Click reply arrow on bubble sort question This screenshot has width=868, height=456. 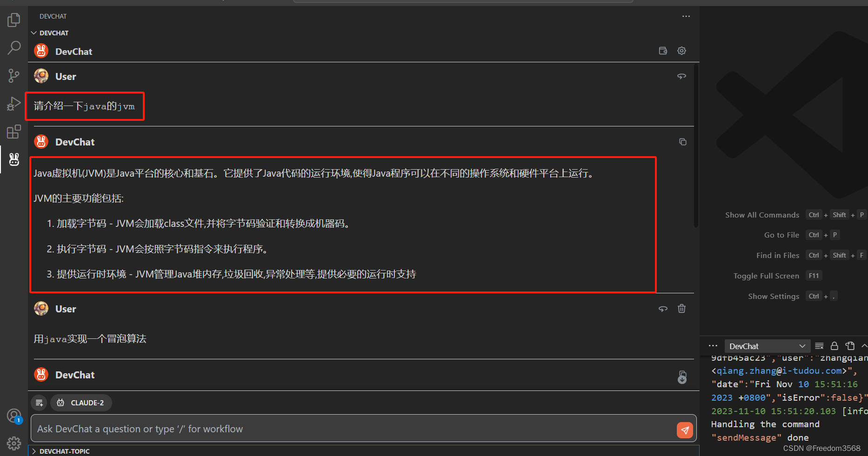663,309
